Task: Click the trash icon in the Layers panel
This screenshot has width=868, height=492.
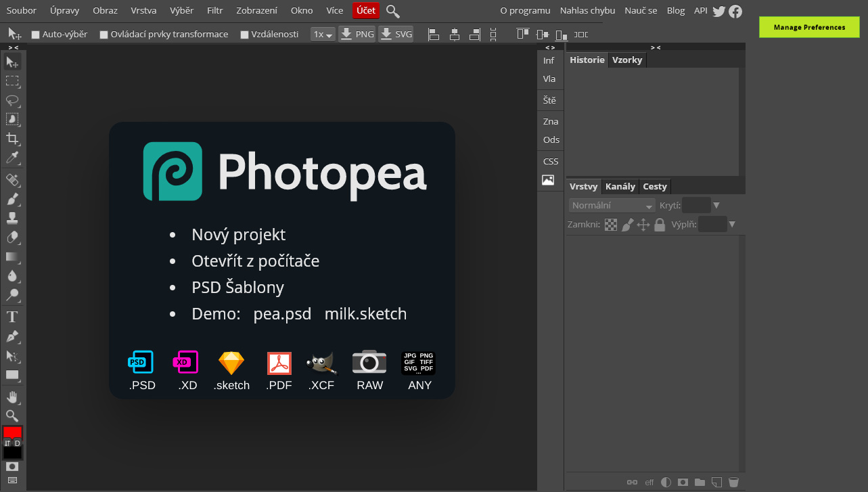Action: pyautogui.click(x=733, y=483)
